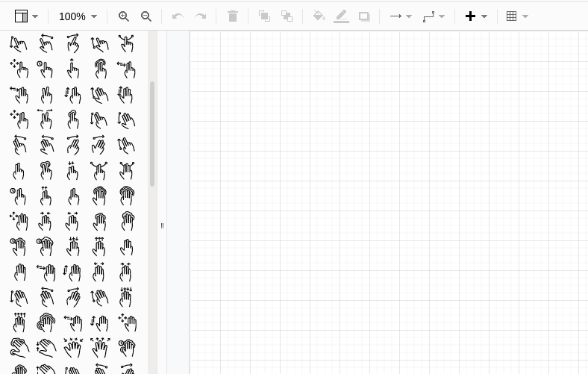Viewport: 588px width, 374px height.
Task: Open the Waypoints style dropdown
Action: click(x=434, y=16)
